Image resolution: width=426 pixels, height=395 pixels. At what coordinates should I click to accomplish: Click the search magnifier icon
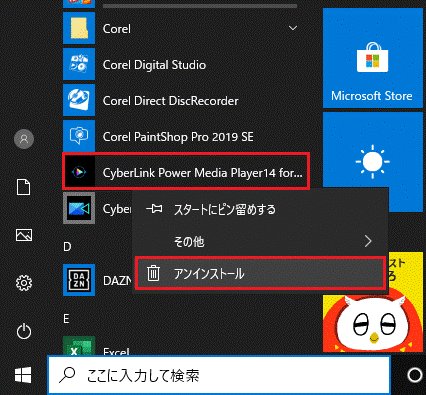tap(67, 375)
